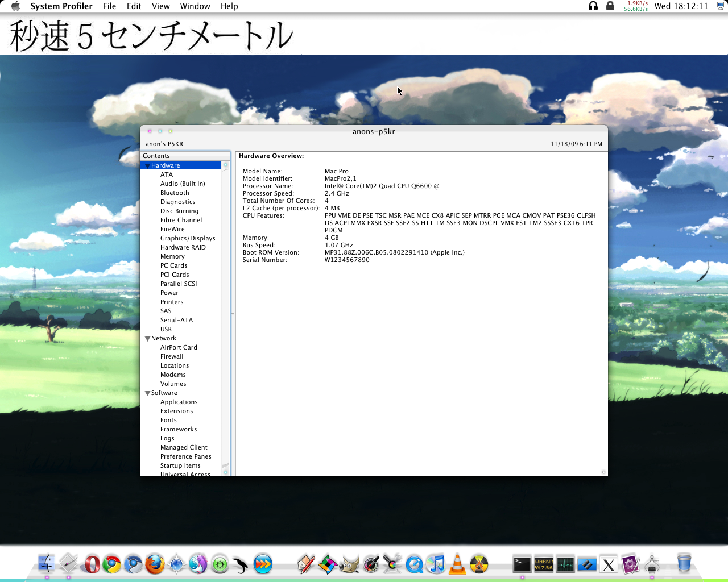The width and height of the screenshot is (728, 582).
Task: Launch Firefox from the dock
Action: pyautogui.click(x=155, y=564)
